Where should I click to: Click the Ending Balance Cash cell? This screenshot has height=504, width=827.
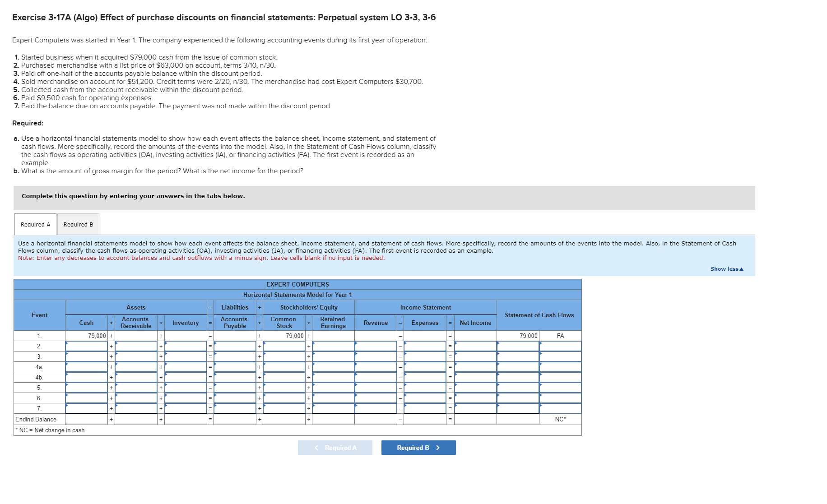click(87, 419)
